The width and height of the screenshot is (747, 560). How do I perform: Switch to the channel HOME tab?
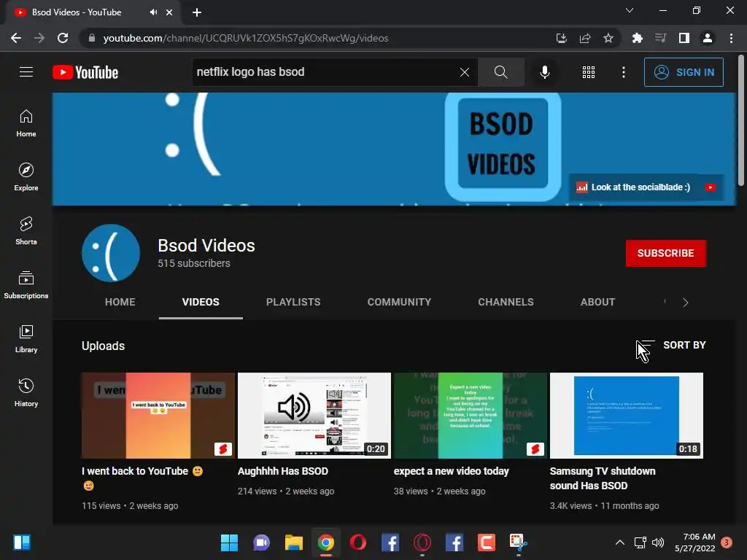pyautogui.click(x=120, y=302)
